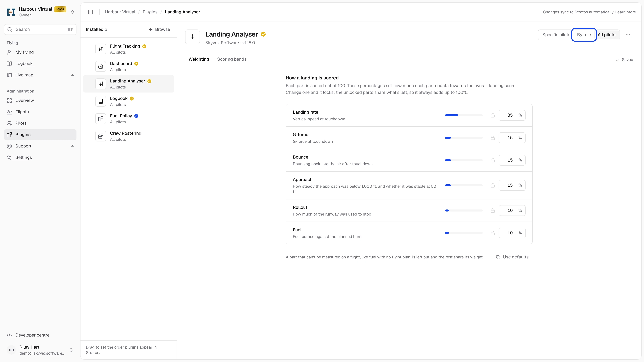This screenshot has width=644, height=362.
Task: Expand the Riley Hart account menu
Action: [71, 350]
